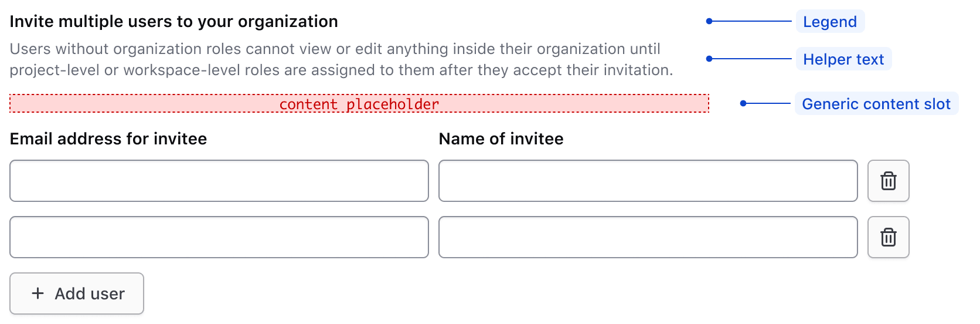Delete the first invitee row
The height and width of the screenshot is (324, 980).
pos(888,181)
